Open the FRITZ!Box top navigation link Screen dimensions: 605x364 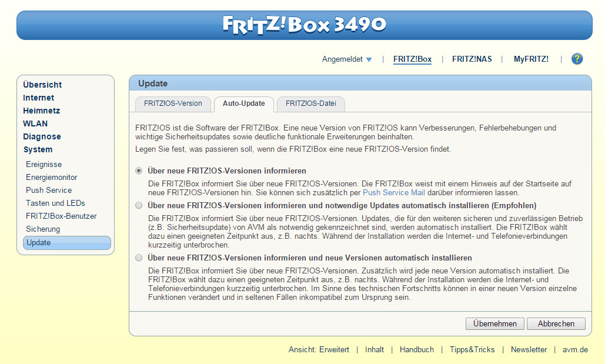pos(413,59)
